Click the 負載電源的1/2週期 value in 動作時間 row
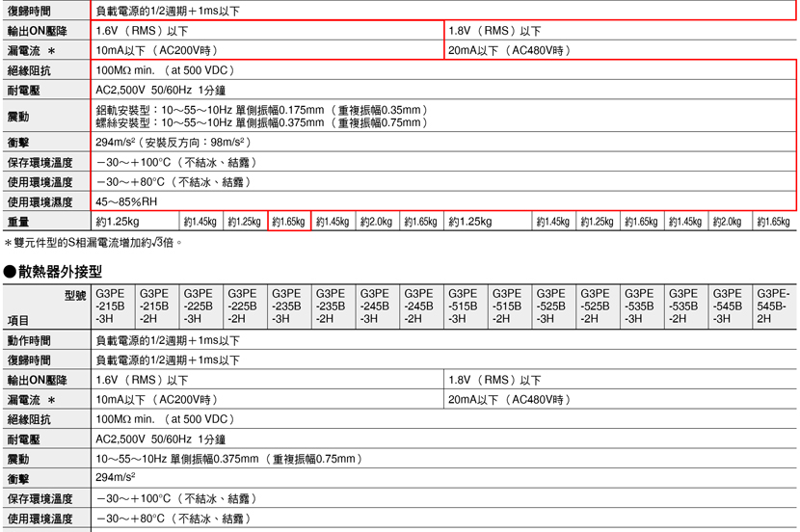 point(168,340)
